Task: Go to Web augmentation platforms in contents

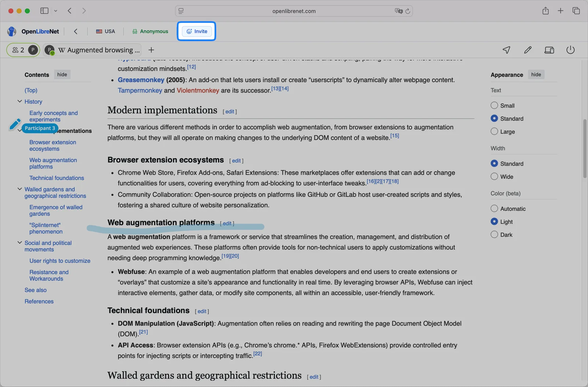Action: point(53,163)
